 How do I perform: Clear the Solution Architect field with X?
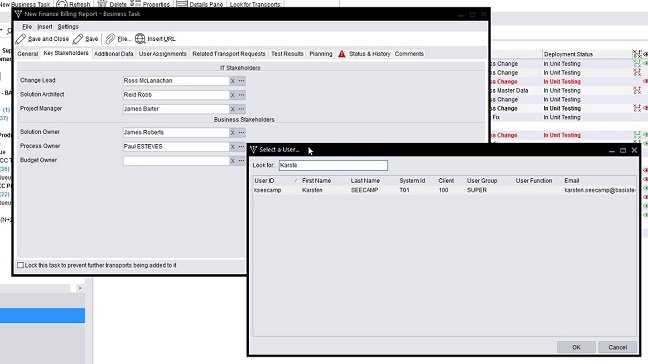click(x=232, y=95)
